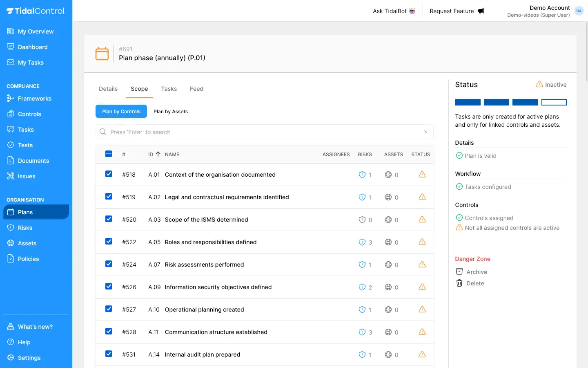Open the Details tab

[108, 89]
